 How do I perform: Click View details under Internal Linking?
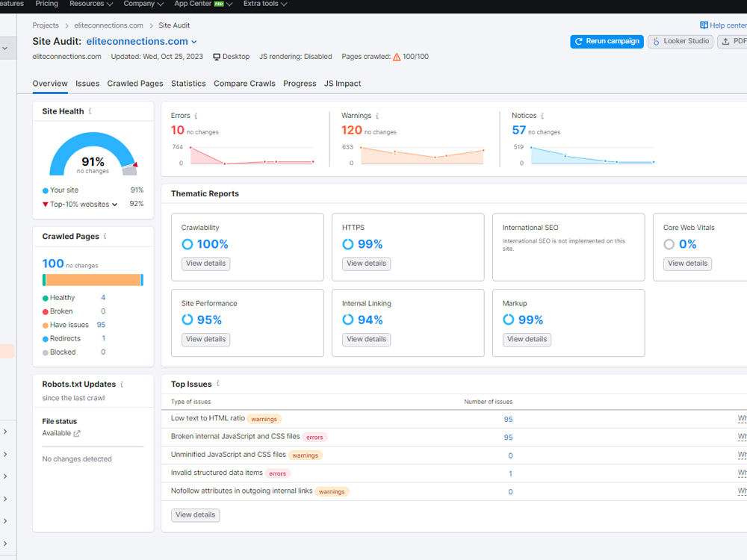[366, 339]
